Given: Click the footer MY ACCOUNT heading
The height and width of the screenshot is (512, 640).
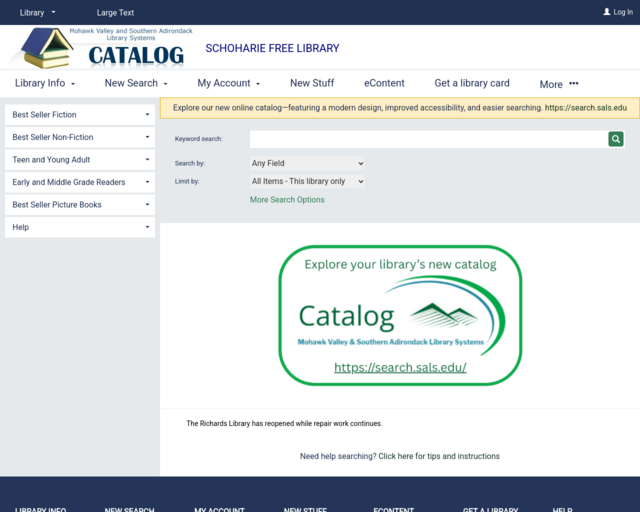Looking at the screenshot, I should point(219,509).
